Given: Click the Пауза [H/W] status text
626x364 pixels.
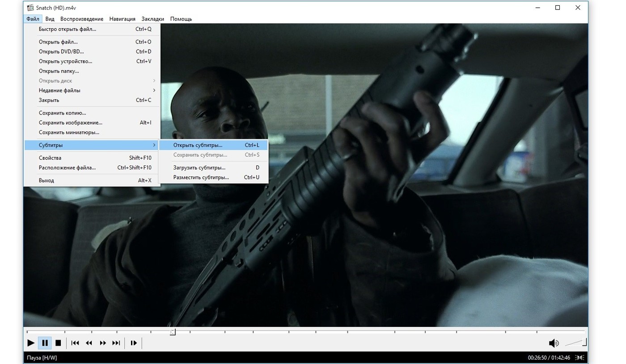Looking at the screenshot, I should point(42,358).
